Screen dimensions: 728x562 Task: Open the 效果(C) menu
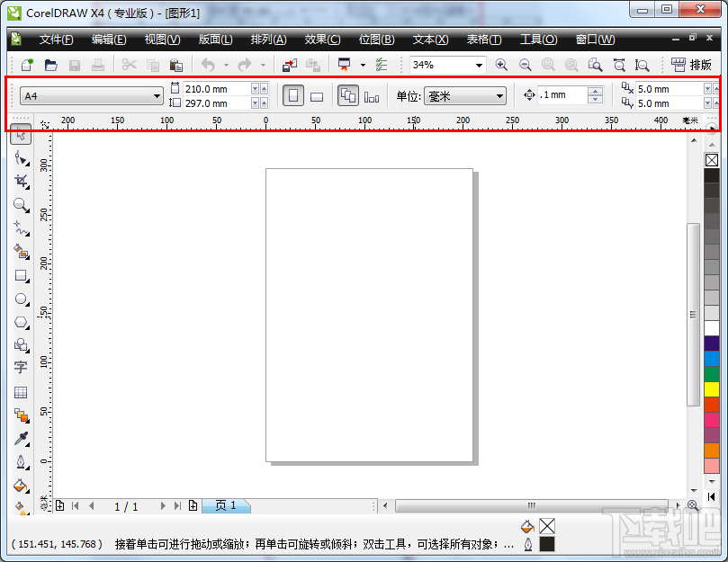[323, 40]
